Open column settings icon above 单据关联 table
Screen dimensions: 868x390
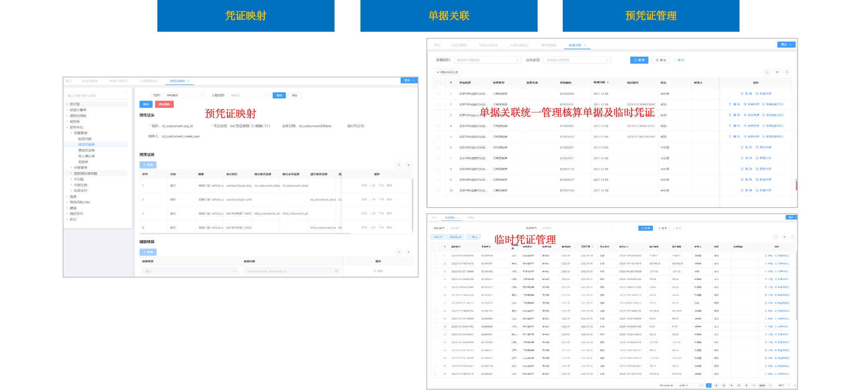[777, 72]
